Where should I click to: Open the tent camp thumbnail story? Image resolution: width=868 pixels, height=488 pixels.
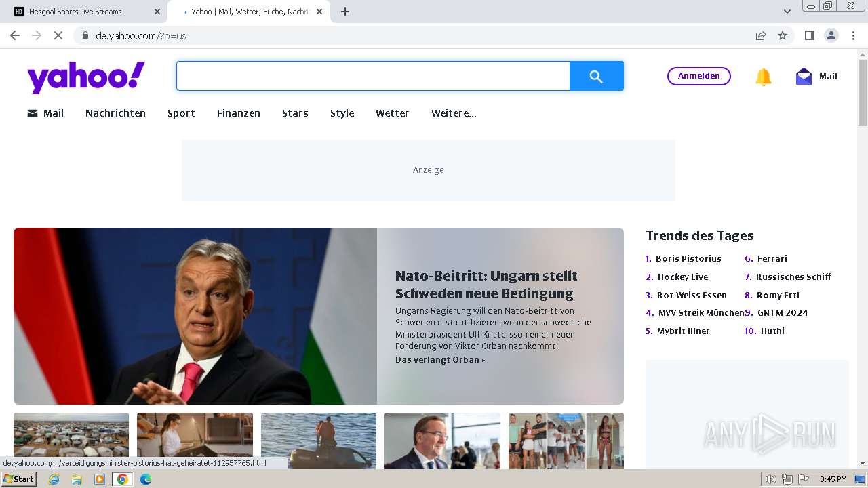[71, 441]
